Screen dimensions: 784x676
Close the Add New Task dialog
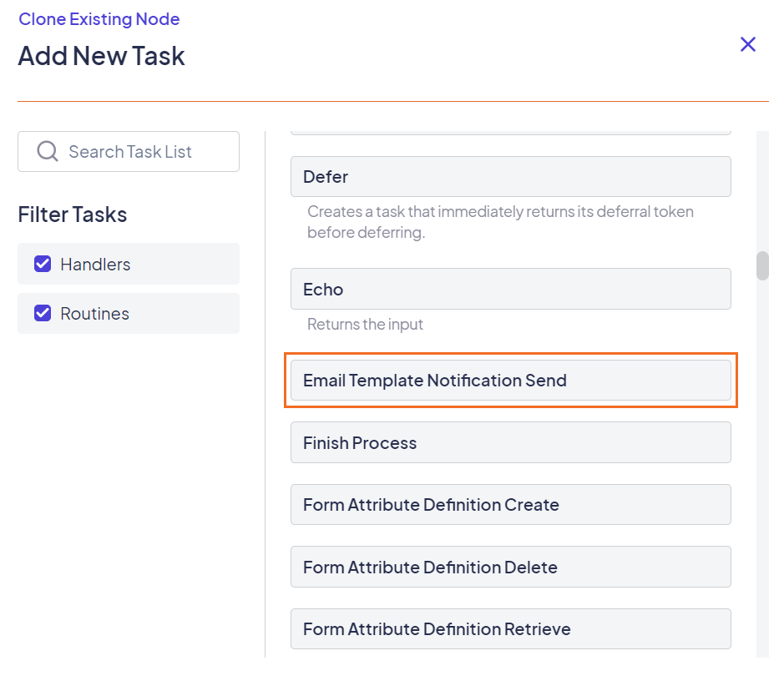pos(747,44)
